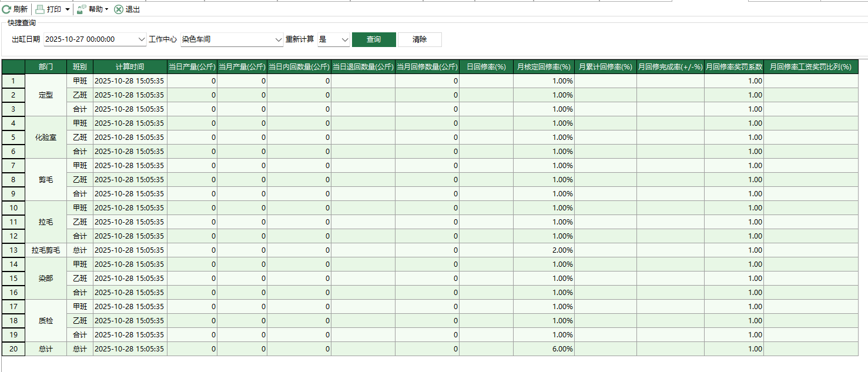The height and width of the screenshot is (372, 868).
Task: Click the 计算时间 column header
Action: tap(130, 67)
